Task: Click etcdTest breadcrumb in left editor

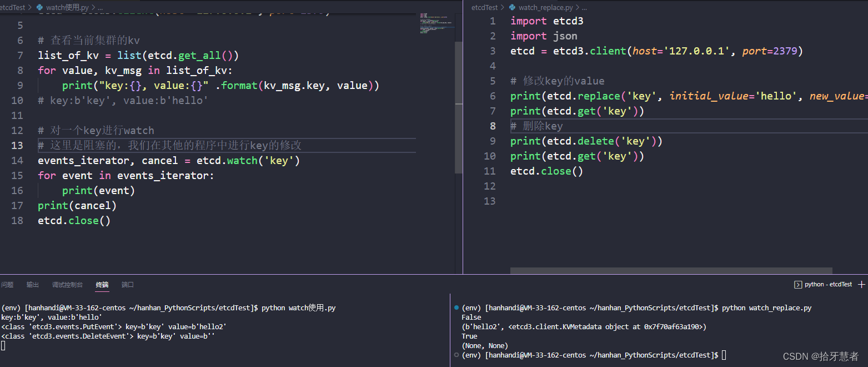Action: click(13, 8)
